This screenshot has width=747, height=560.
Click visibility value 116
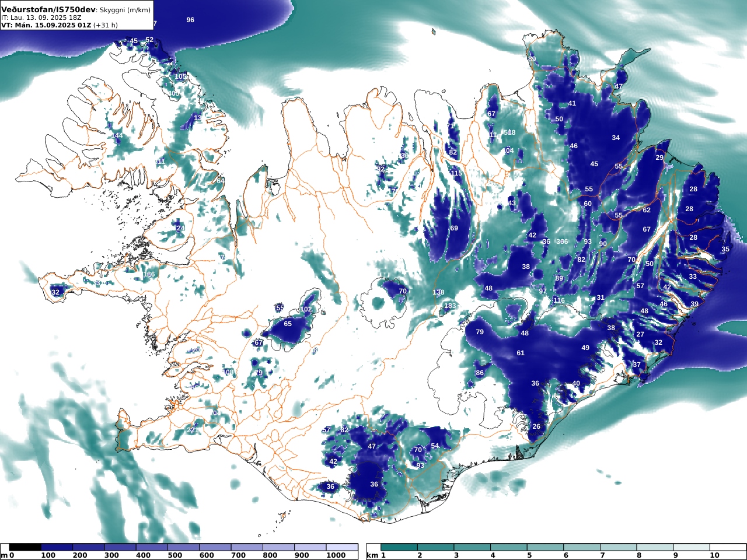559,300
